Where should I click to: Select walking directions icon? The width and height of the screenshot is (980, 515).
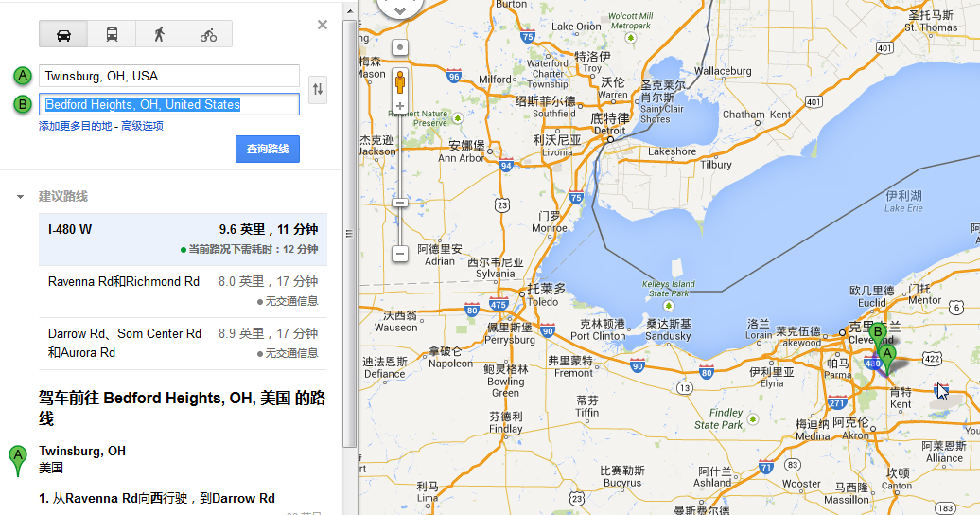160,34
